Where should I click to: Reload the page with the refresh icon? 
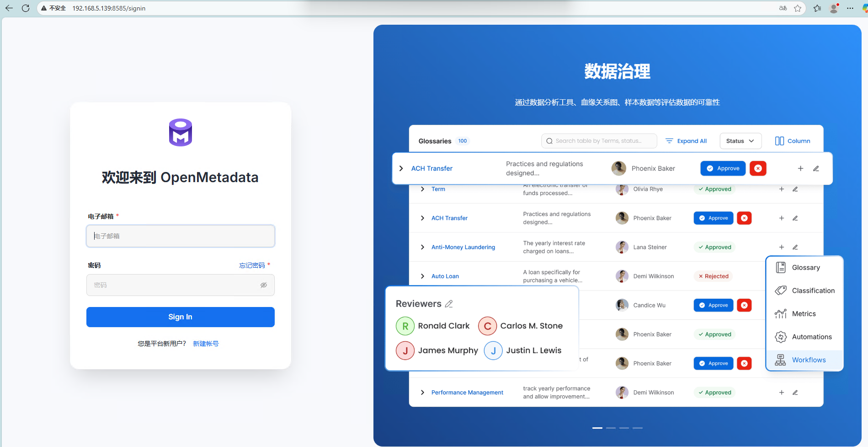coord(26,8)
